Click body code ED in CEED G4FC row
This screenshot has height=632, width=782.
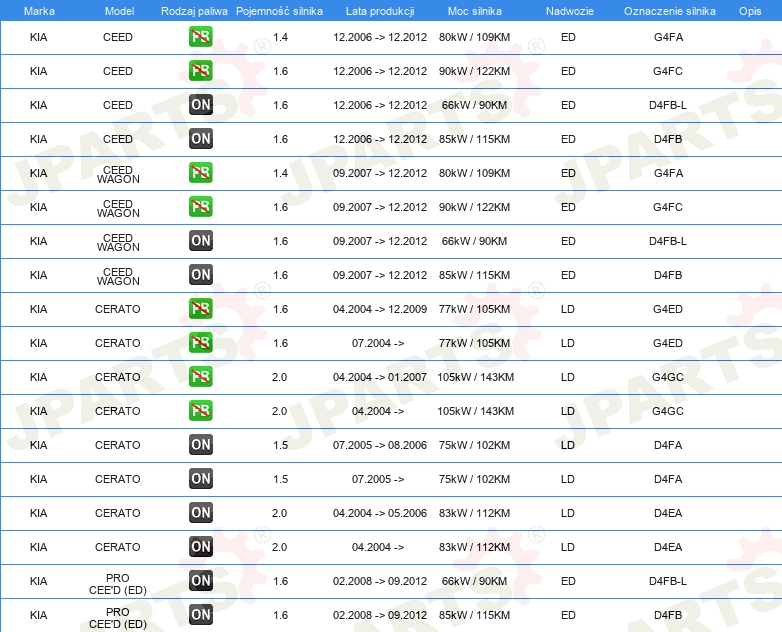pyautogui.click(x=568, y=71)
